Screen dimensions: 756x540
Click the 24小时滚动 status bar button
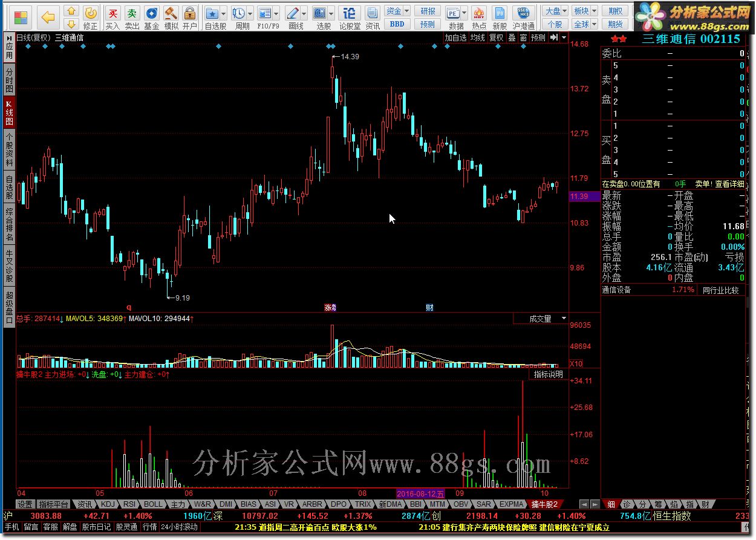[x=179, y=527]
